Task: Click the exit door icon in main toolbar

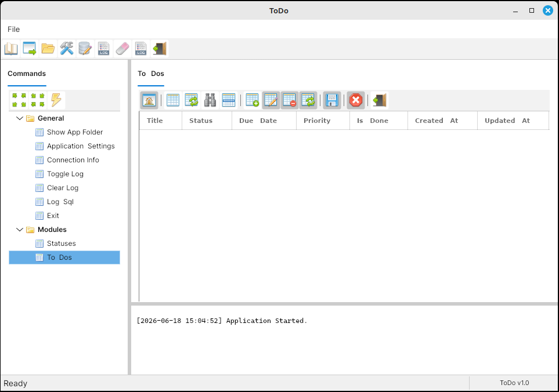Action: click(x=160, y=49)
